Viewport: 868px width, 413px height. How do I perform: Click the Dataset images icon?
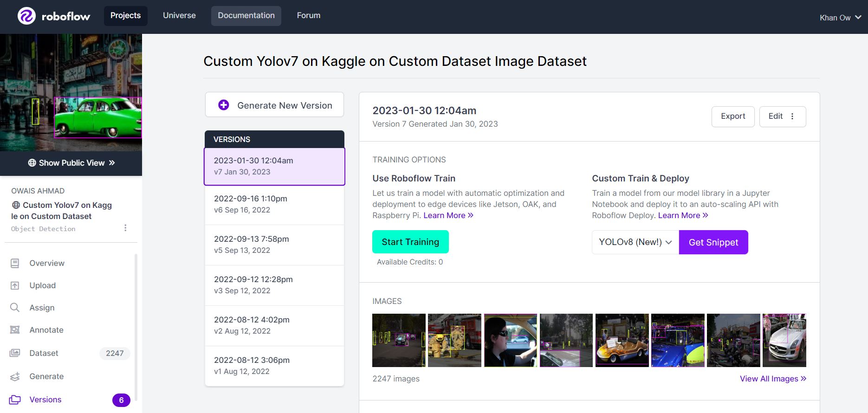(x=15, y=353)
